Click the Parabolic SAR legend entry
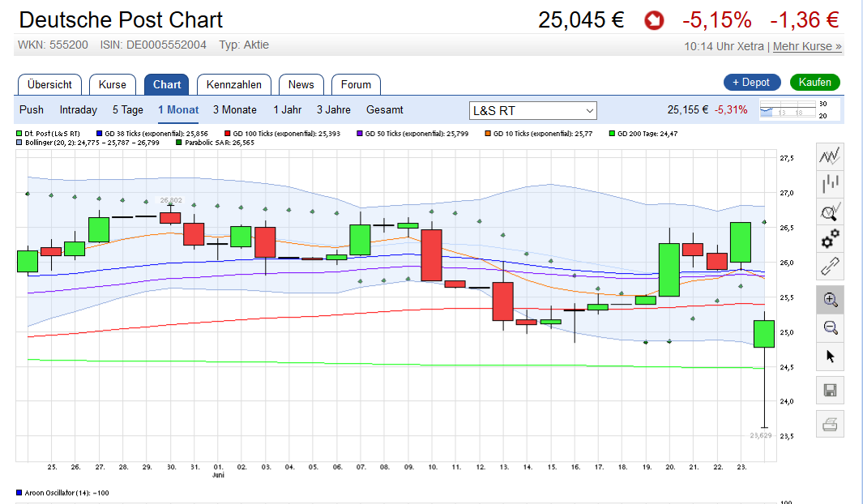Viewport: 863px width, 504px height. [x=216, y=143]
